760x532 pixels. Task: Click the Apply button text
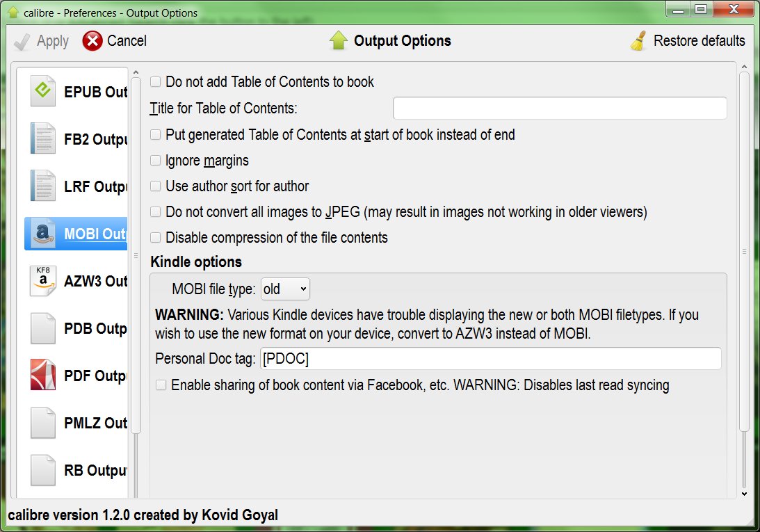53,41
